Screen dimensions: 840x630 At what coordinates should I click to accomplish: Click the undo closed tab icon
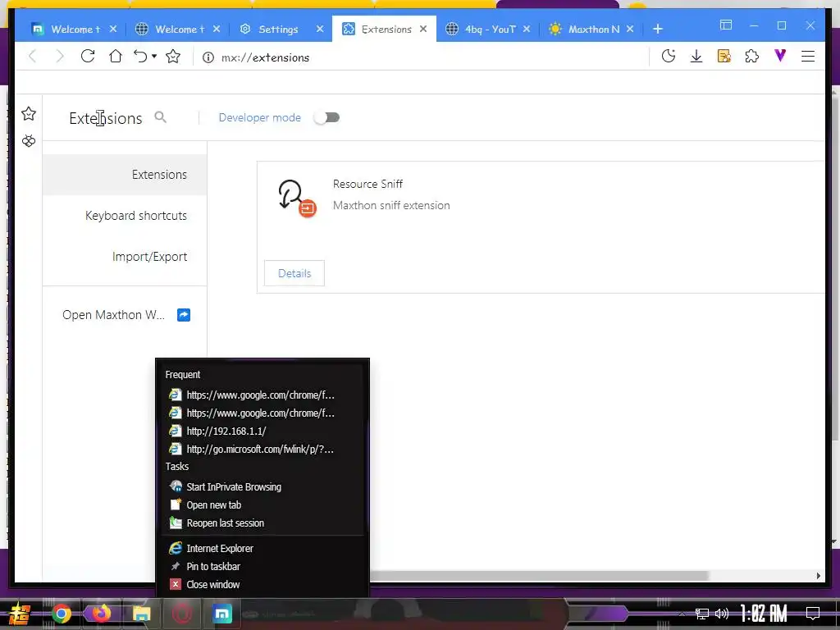pyautogui.click(x=140, y=57)
